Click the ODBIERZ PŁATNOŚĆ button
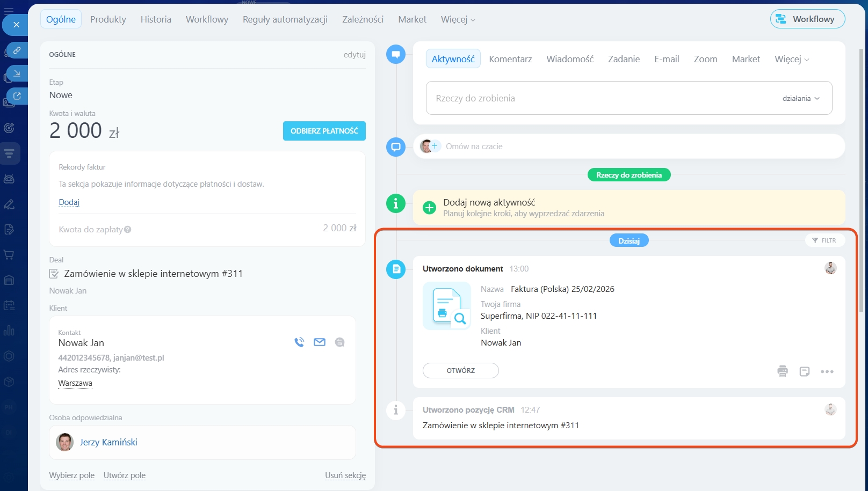Screen dimensions: 868x491 click(324, 131)
